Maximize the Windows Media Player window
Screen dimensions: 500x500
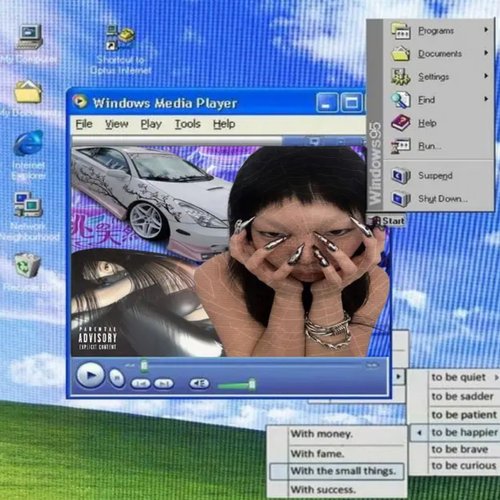pyautogui.click(x=351, y=103)
